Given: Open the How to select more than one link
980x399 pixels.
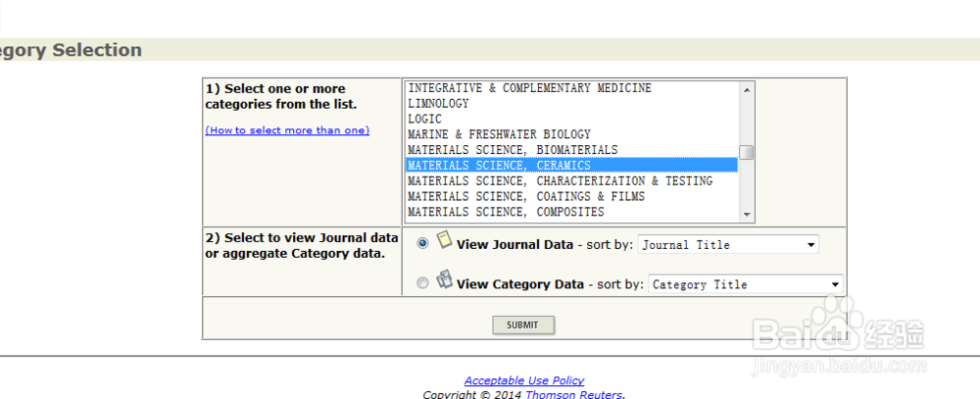Looking at the screenshot, I should (x=287, y=130).
